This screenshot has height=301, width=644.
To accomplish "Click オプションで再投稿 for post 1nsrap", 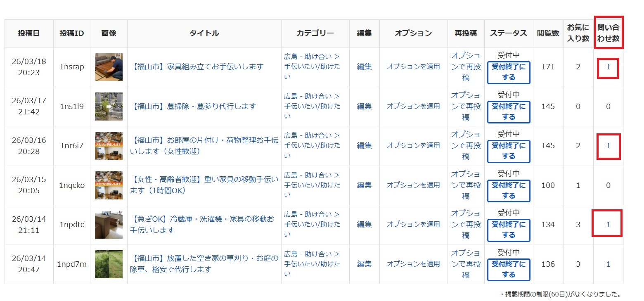I will [x=466, y=66].
